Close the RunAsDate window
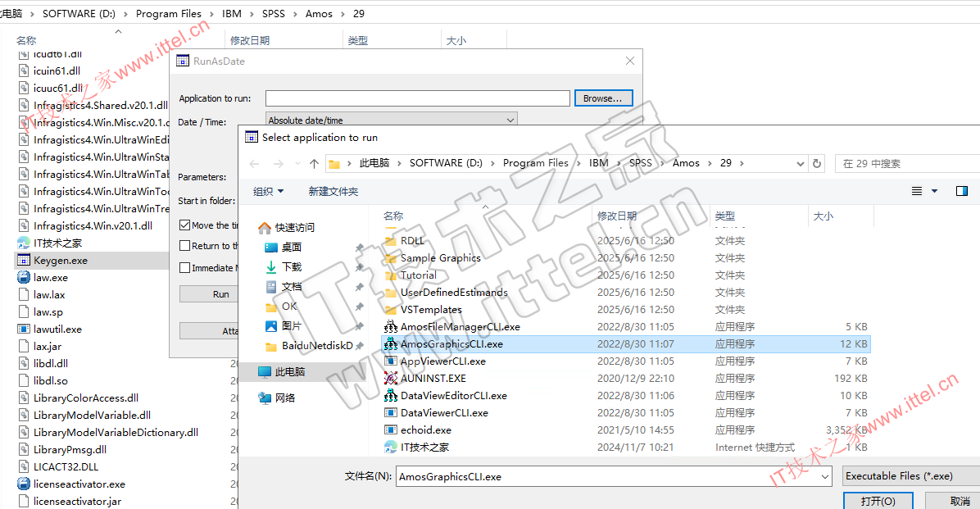This screenshot has height=509, width=980. point(630,61)
